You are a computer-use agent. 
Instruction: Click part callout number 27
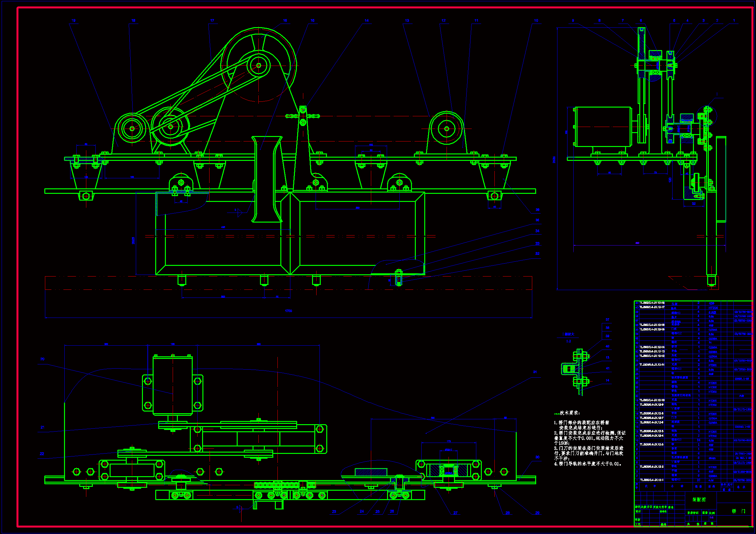(x=455, y=513)
